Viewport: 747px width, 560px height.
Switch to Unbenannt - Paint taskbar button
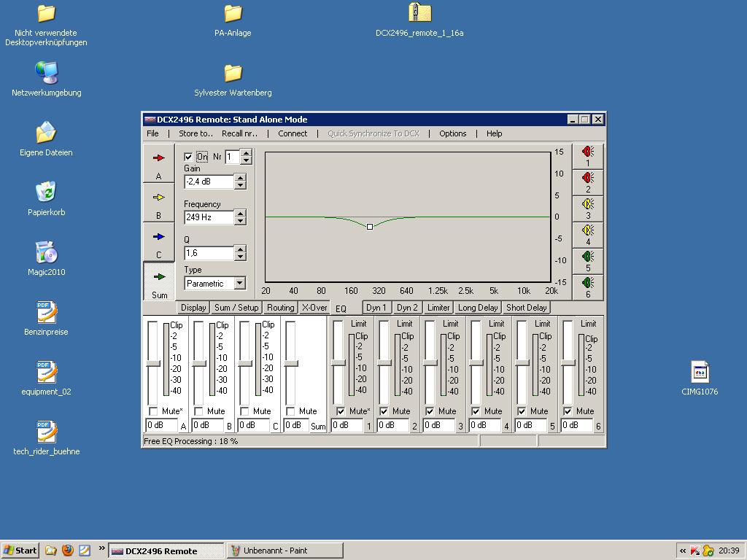285,551
